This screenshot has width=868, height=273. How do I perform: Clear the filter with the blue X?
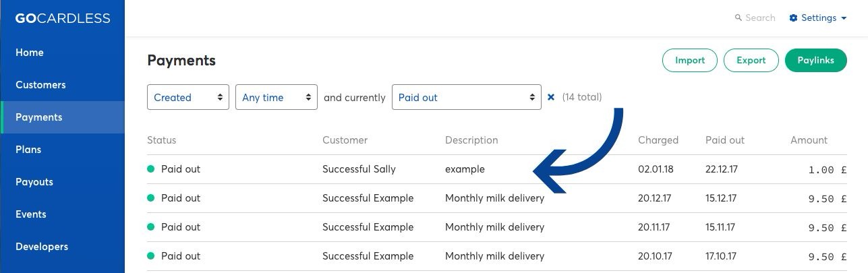[551, 97]
